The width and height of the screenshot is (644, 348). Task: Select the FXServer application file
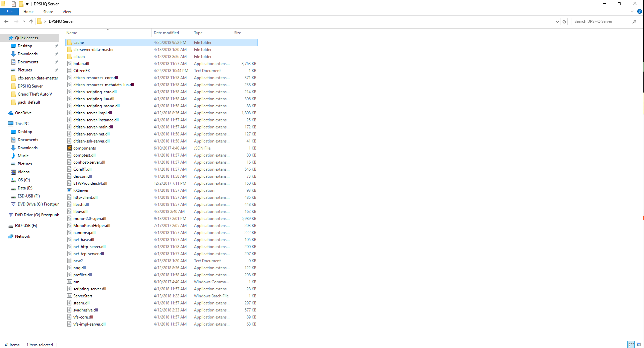point(81,190)
